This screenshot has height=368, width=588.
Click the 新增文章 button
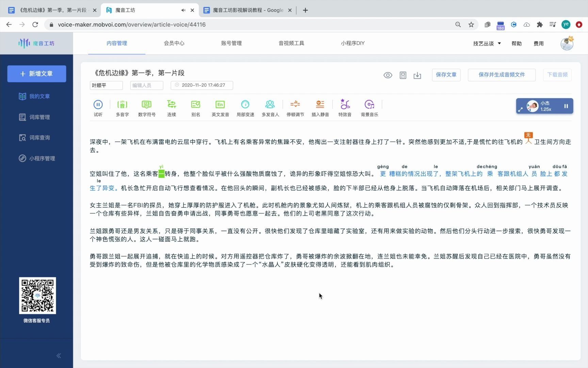(x=37, y=74)
